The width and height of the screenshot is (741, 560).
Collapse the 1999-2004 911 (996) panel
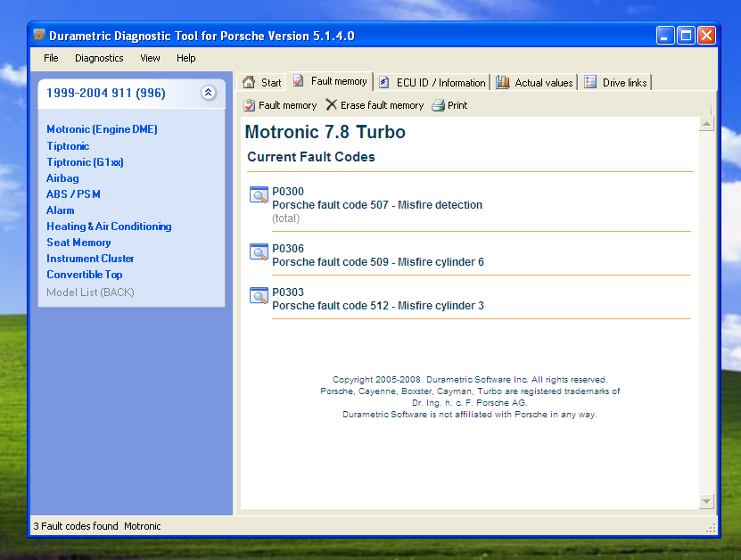208,93
